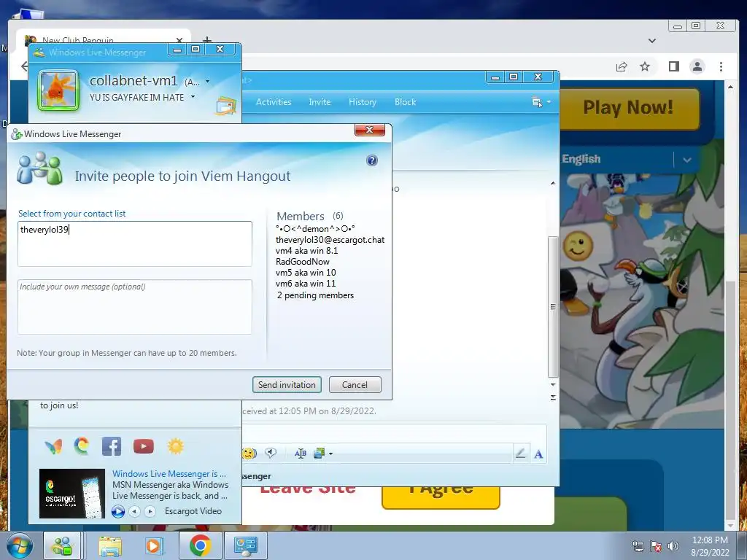Viewport: 747px width, 560px height.
Task: Play the Escargot Video
Action: [118, 511]
